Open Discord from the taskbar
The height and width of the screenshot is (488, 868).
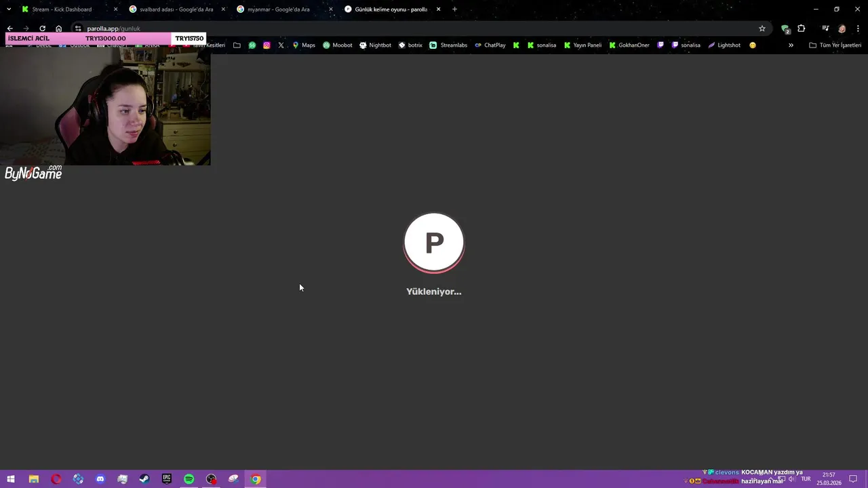click(x=100, y=479)
